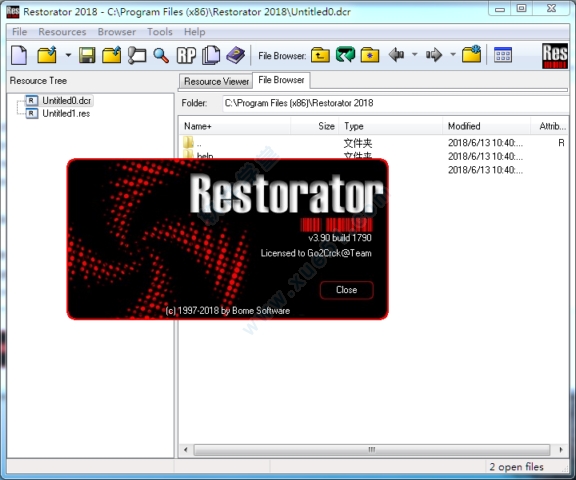Click the right scroll arrow
The height and width of the screenshot is (480, 576).
561,450
